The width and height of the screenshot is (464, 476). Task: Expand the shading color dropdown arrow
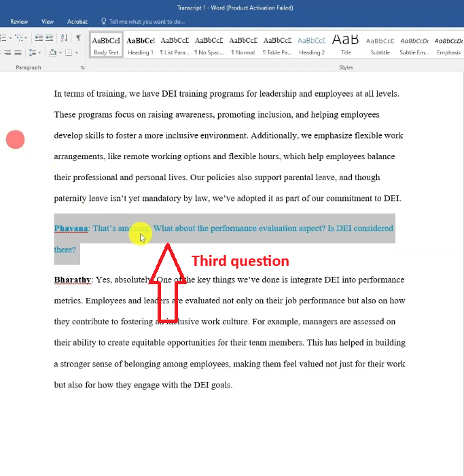[x=60, y=53]
